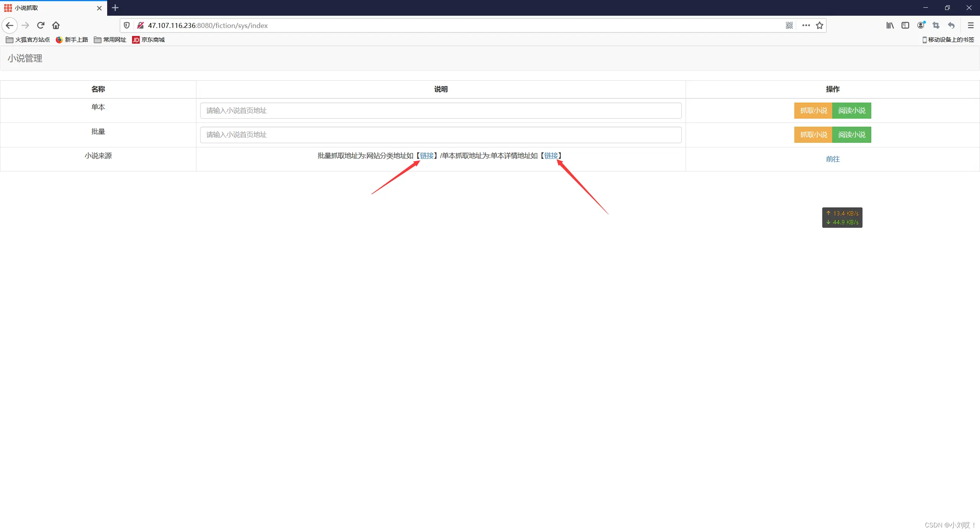This screenshot has height=532, width=980.
Task: Click the 小说来源 row label
Action: coord(98,156)
